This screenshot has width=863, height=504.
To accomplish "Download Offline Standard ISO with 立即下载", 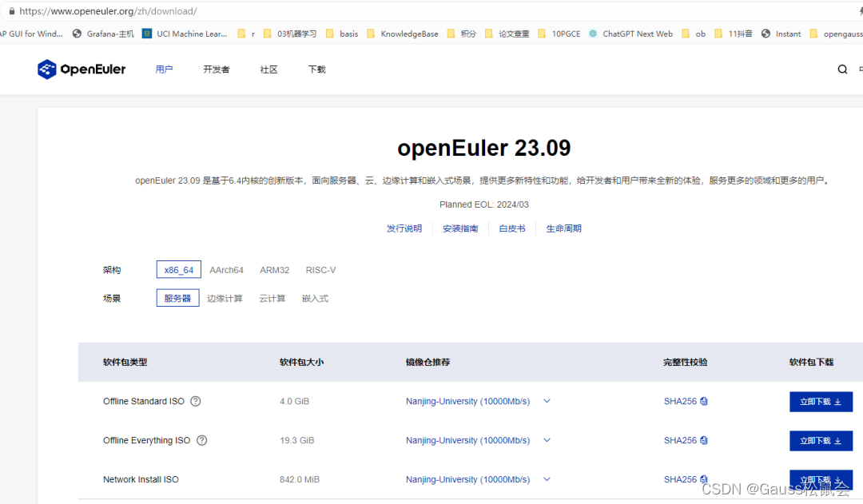I will coord(821,402).
